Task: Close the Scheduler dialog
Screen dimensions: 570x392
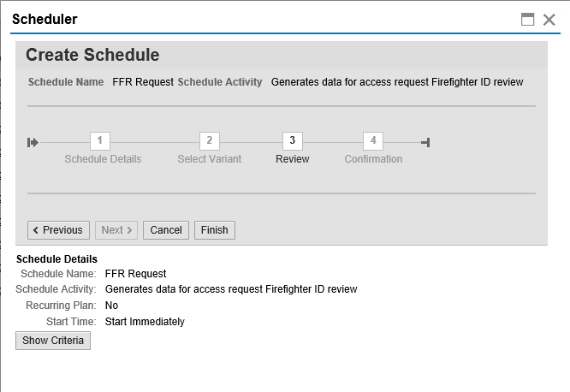Action: pos(549,19)
